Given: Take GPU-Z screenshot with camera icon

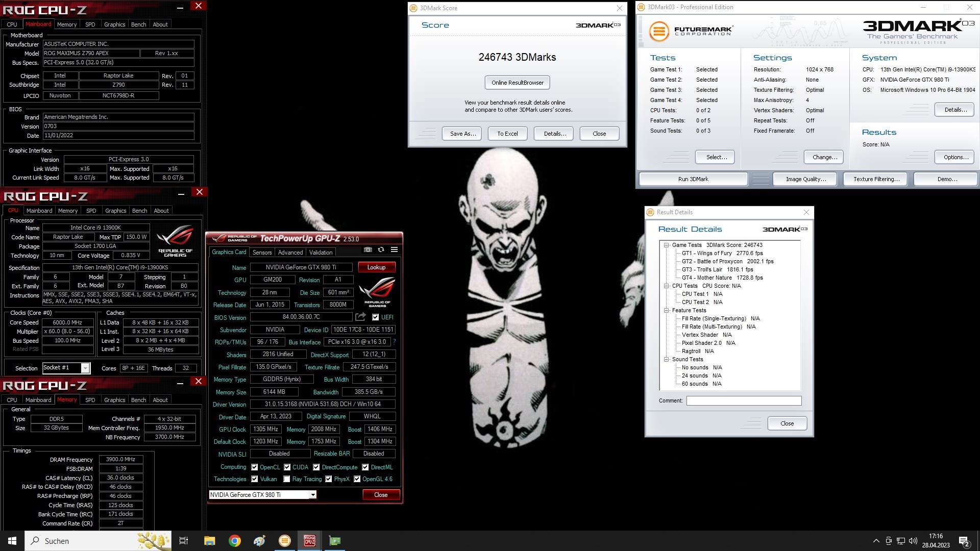Looking at the screenshot, I should pos(367,249).
